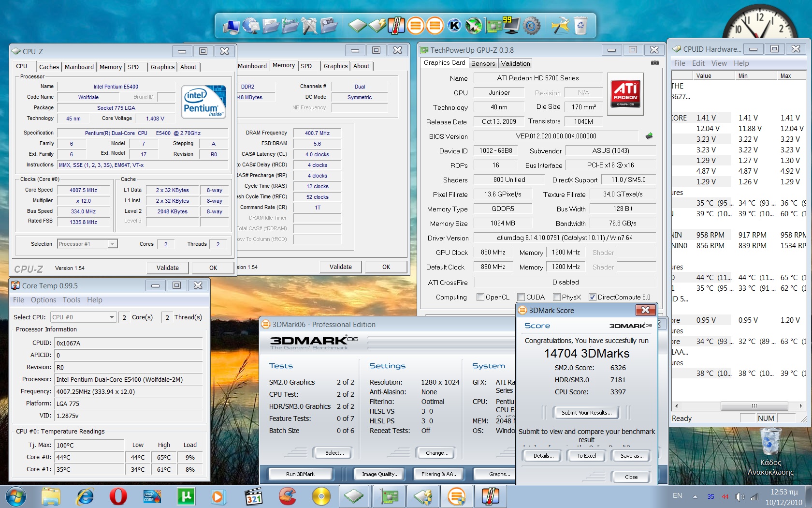Enable the PhysX checkbox in GPU-Z
Screen dimensions: 812x508
[557, 297]
